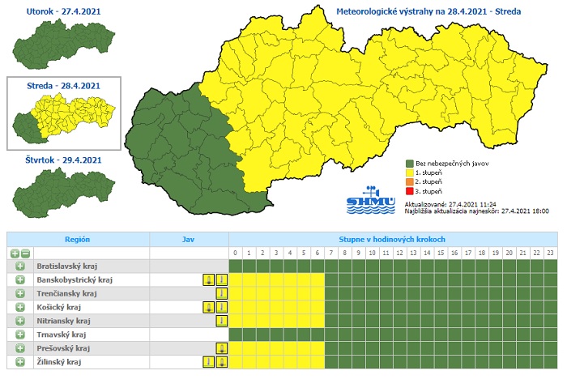The height and width of the screenshot is (392, 567).
Task: Click the green 'Bez nebezpečných javov' legend swatch
Action: tap(409, 164)
